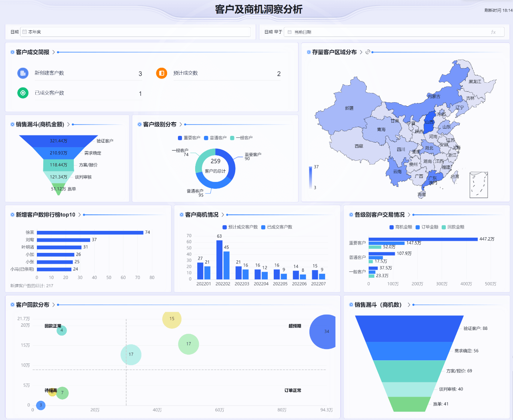Click the circle icon before 新增客户数排行榜top10

12,215
